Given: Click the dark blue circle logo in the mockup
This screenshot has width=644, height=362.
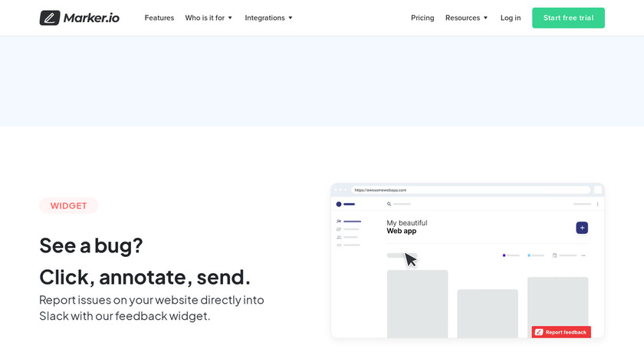Looking at the screenshot, I should pyautogui.click(x=338, y=204).
